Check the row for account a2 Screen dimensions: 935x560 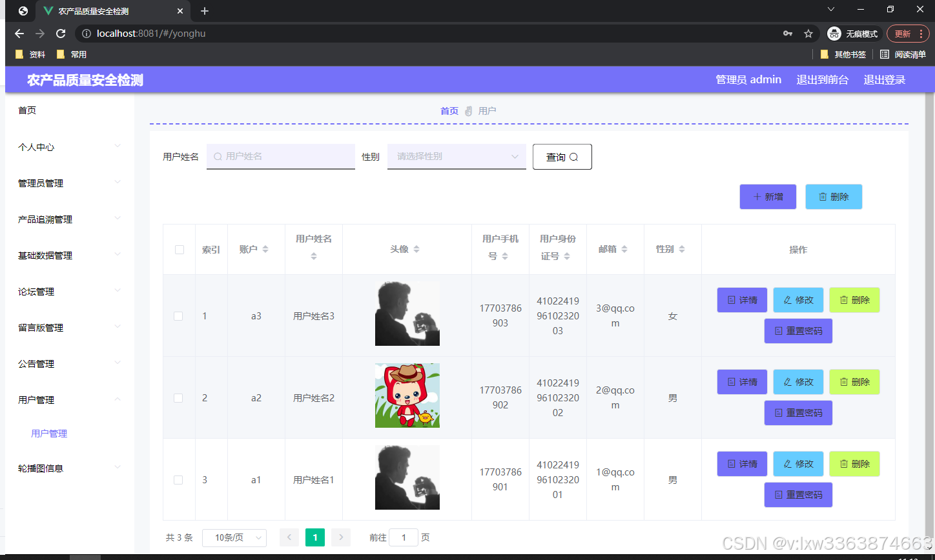click(x=178, y=398)
